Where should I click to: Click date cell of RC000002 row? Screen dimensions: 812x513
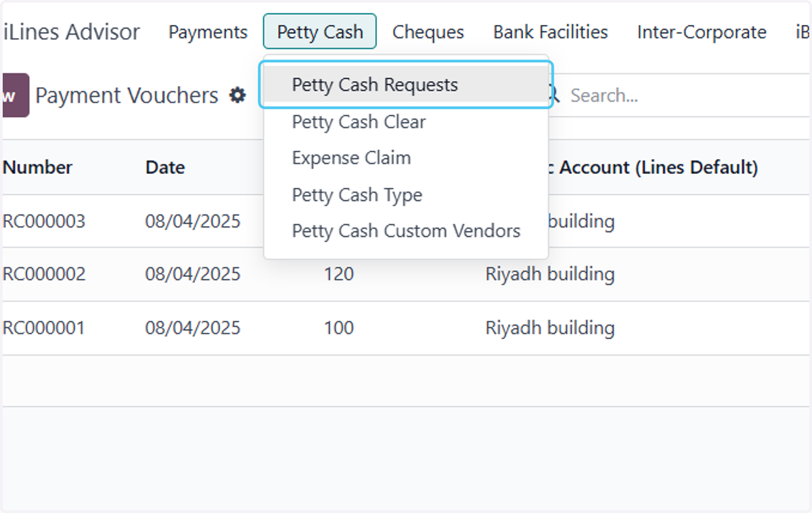(x=193, y=274)
